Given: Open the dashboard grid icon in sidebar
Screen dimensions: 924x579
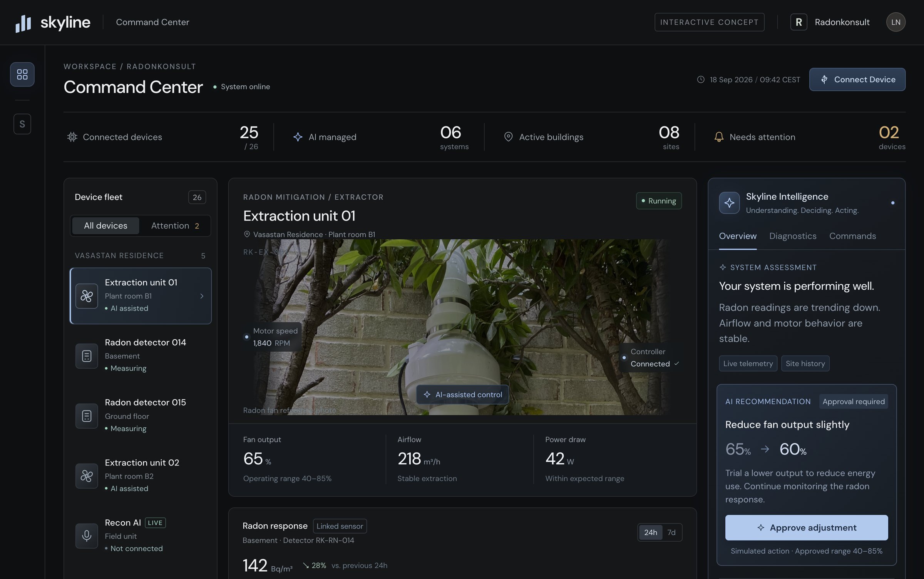Looking at the screenshot, I should [x=22, y=74].
